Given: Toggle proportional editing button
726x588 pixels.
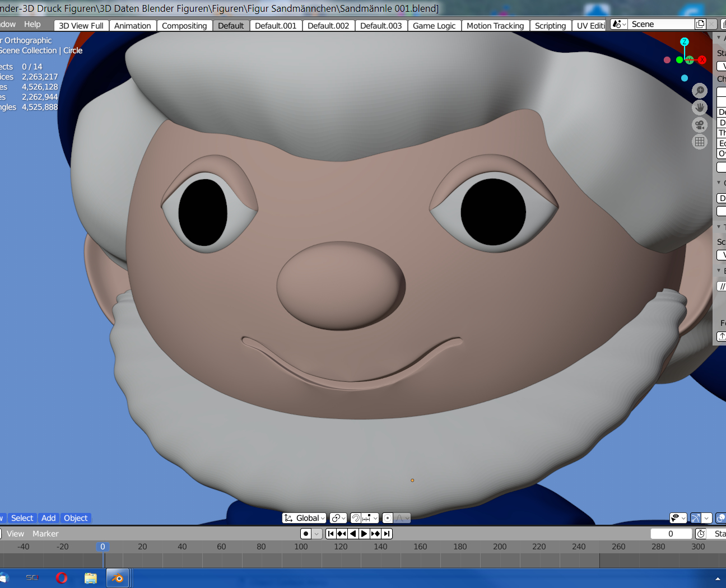Looking at the screenshot, I should coord(388,518).
